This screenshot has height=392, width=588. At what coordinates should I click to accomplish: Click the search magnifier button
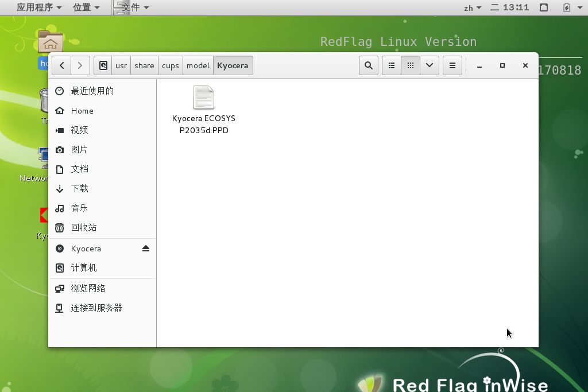369,65
